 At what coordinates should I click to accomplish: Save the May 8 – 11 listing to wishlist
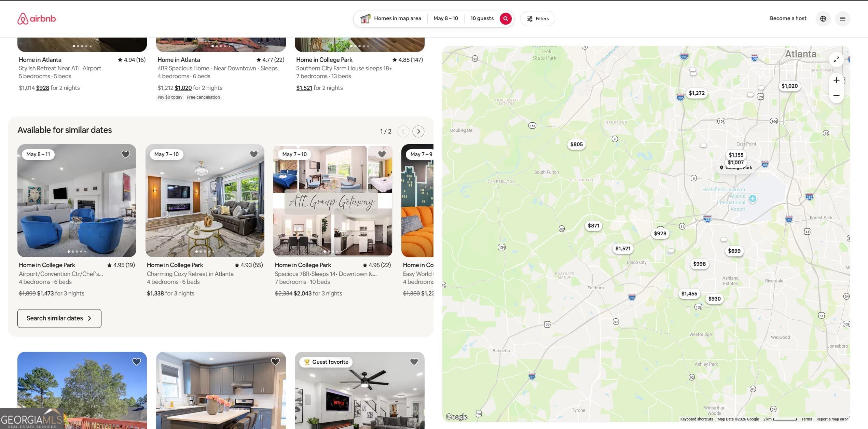point(126,154)
